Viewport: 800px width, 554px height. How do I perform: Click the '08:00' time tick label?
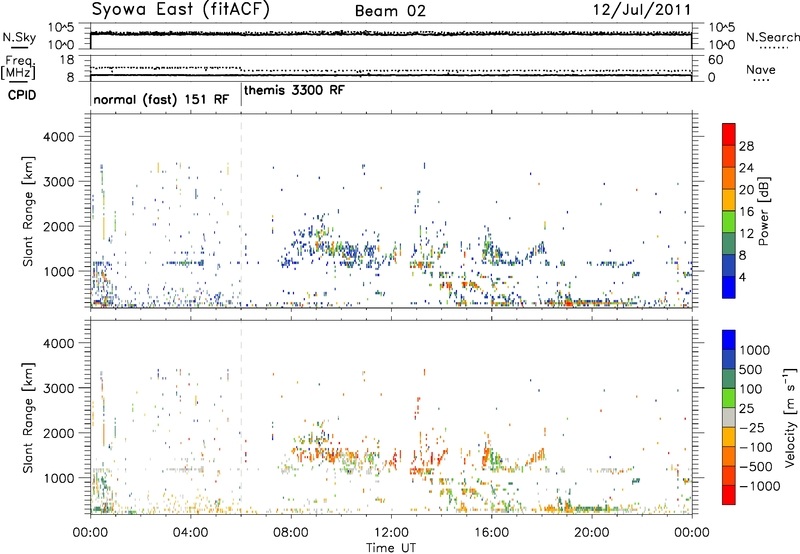pyautogui.click(x=290, y=533)
